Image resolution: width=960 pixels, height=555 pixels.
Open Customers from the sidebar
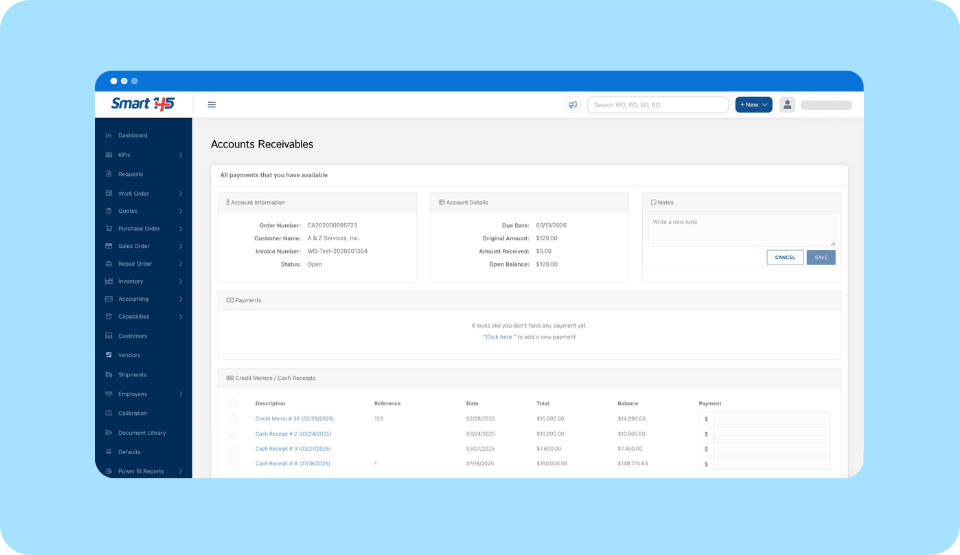(132, 336)
